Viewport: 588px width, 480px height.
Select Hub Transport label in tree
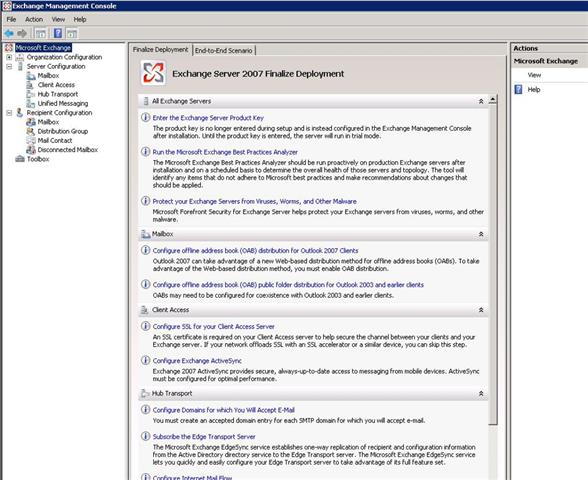pos(58,94)
